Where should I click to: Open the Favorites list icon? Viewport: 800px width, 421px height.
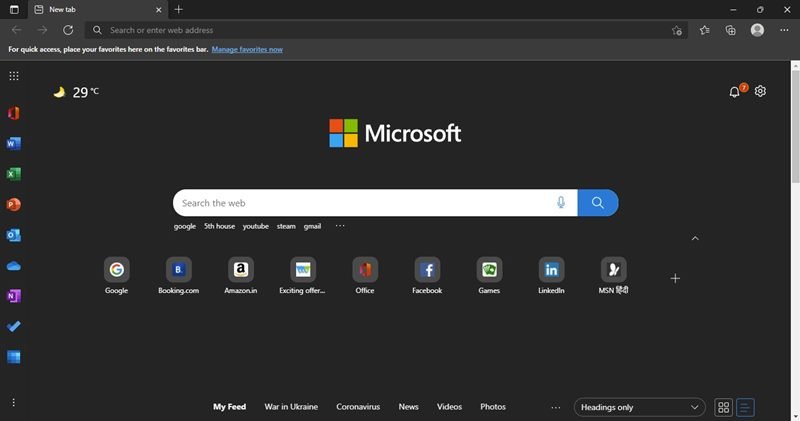705,30
